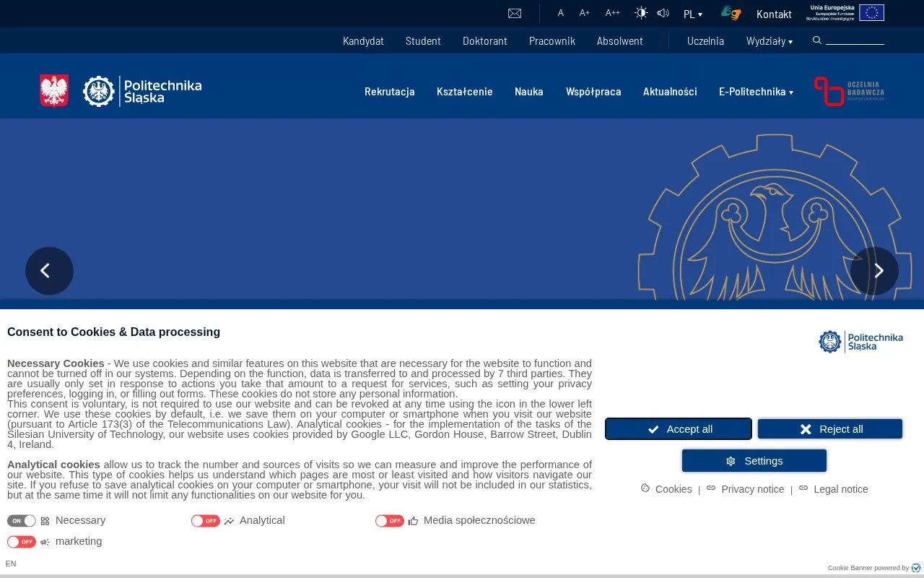The image size is (924, 578).
Task: Increase font size with A+
Action: (x=585, y=13)
